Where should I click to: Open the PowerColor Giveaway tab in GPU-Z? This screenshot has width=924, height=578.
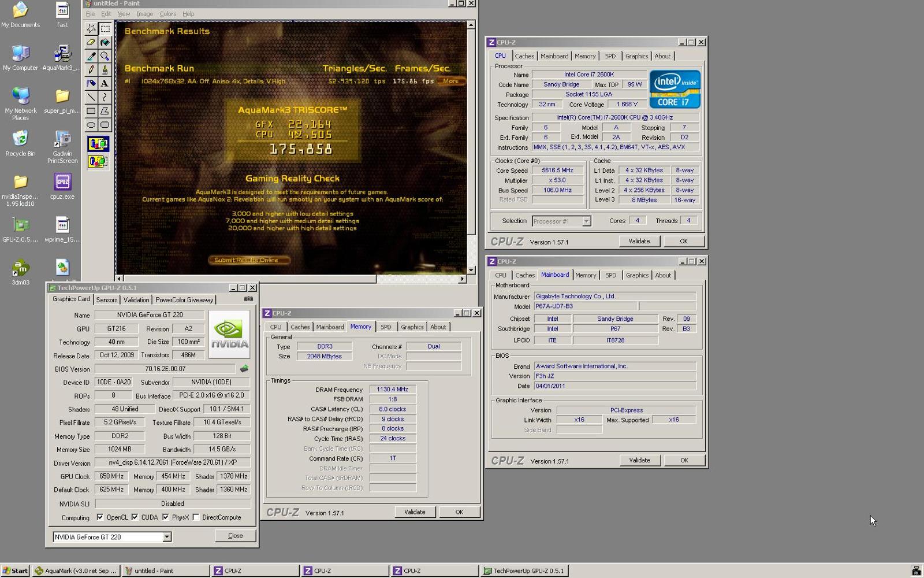tap(184, 300)
